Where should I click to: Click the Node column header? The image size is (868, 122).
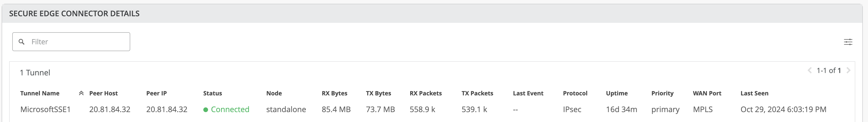(274, 94)
